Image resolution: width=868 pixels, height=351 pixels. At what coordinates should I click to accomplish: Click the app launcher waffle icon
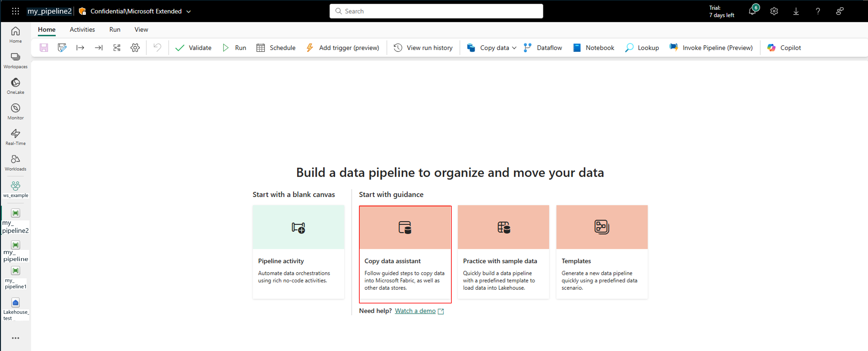(16, 11)
